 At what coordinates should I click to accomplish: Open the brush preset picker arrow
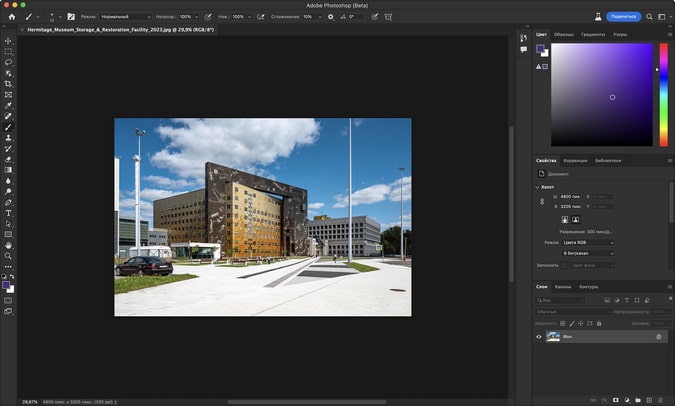(x=60, y=17)
